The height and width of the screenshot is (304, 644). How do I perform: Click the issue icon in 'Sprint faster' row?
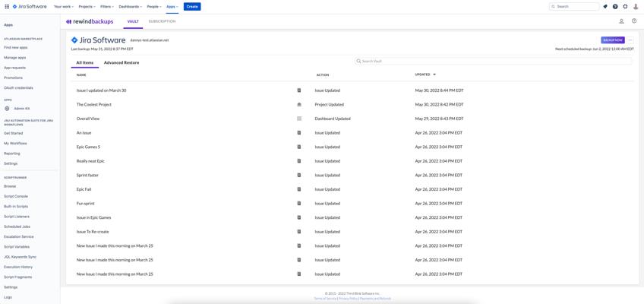(x=299, y=175)
